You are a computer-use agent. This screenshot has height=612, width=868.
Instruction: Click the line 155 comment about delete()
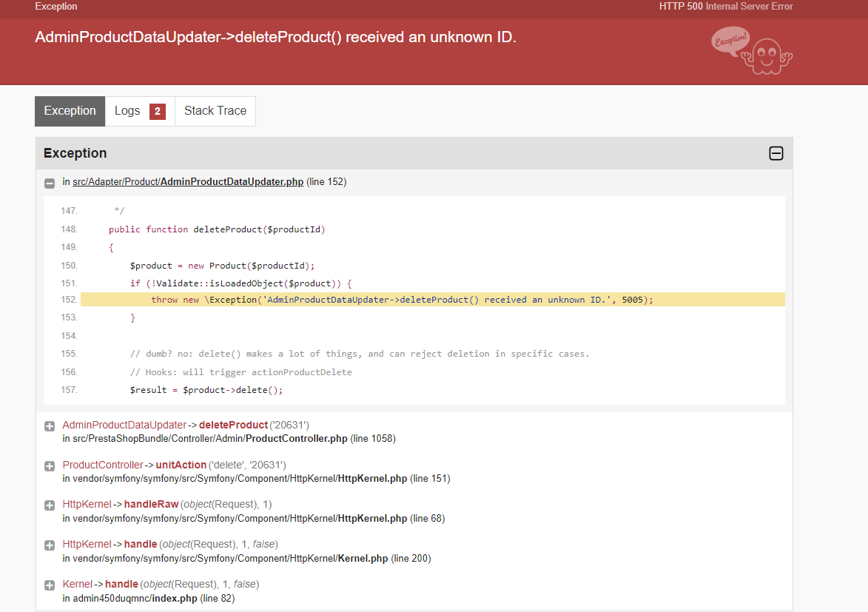pyautogui.click(x=360, y=353)
